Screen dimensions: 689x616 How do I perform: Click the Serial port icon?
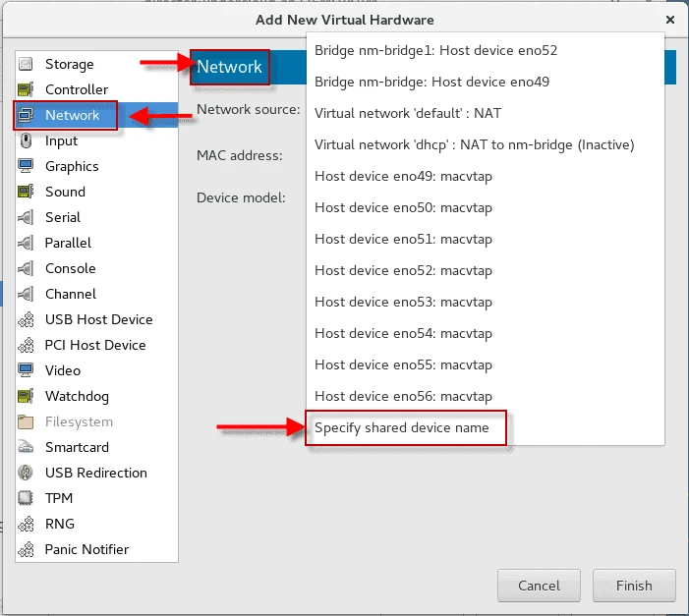tap(26, 217)
